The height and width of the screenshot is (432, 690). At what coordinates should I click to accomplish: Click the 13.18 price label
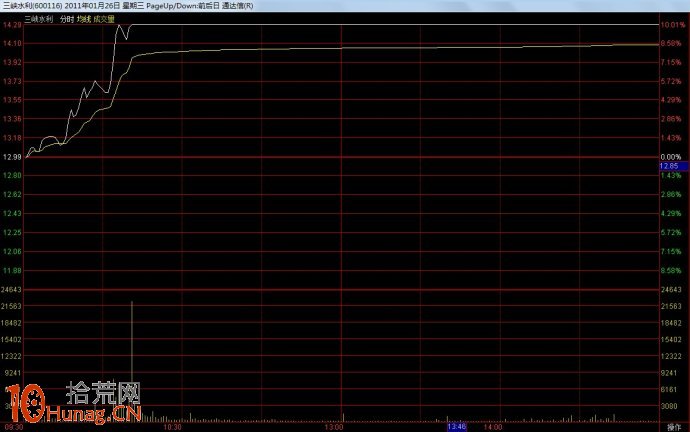click(x=12, y=138)
